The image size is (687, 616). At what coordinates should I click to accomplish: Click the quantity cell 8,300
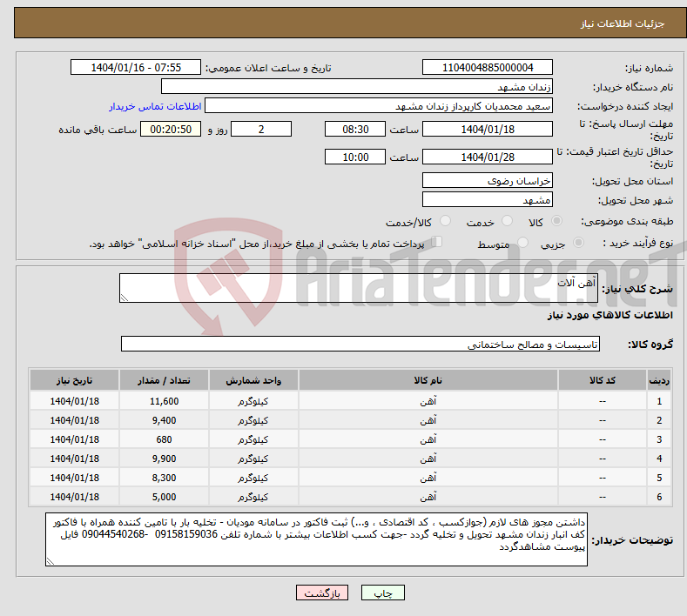coord(164,478)
